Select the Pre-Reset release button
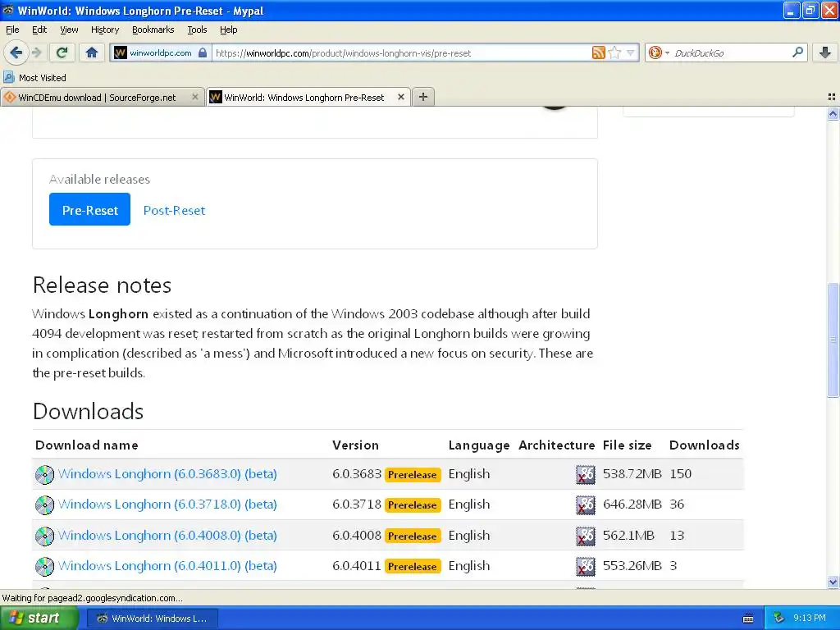The image size is (840, 630). coord(89,209)
